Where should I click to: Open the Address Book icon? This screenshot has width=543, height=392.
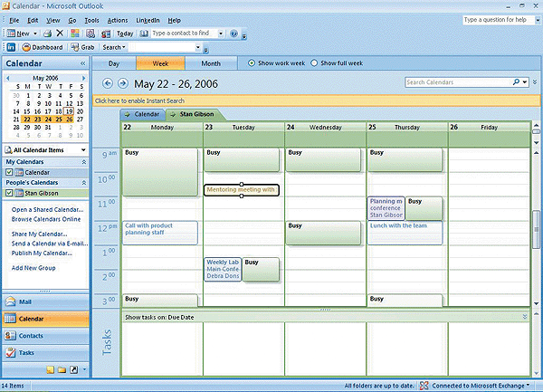click(144, 33)
